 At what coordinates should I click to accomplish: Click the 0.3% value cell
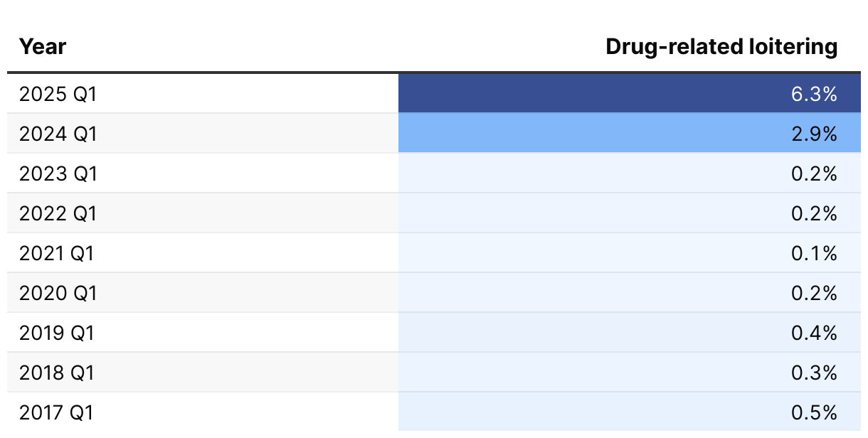[630, 372]
